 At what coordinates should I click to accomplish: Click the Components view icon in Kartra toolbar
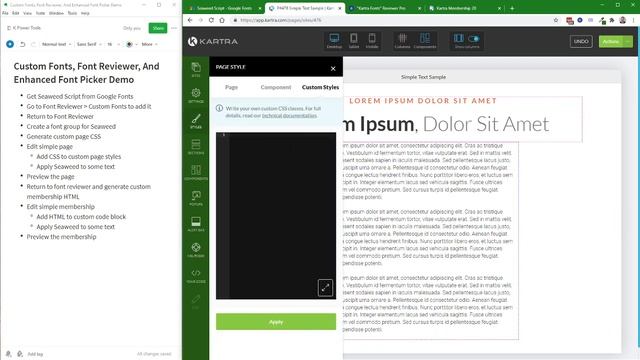[x=425, y=41]
